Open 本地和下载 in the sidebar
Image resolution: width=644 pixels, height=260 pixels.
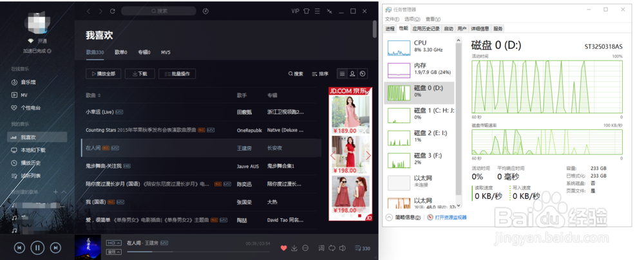(33, 150)
